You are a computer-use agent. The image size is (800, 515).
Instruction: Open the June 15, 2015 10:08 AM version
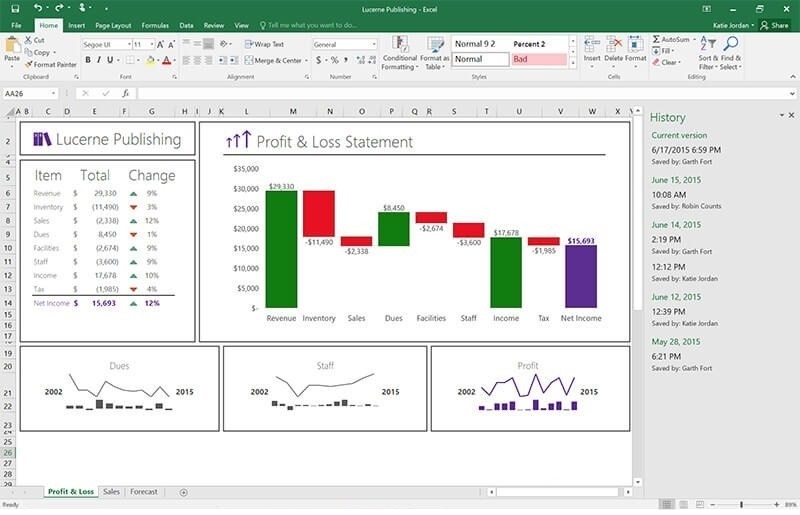pos(686,200)
